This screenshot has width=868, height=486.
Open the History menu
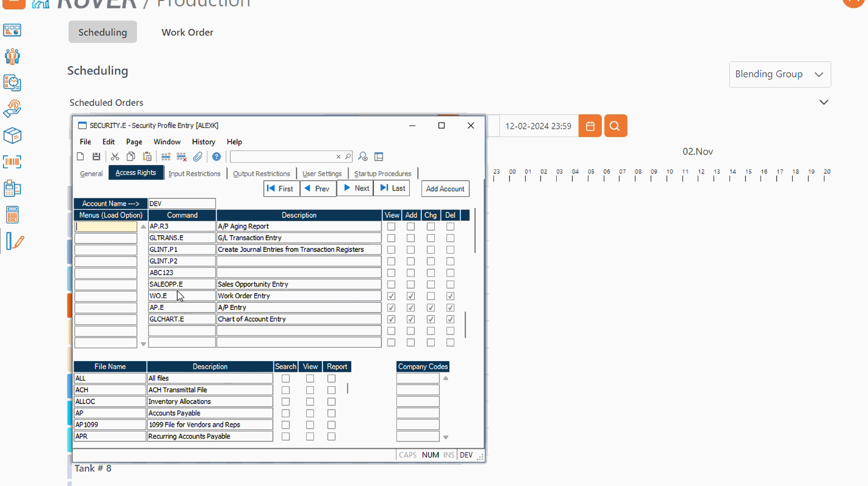(203, 142)
